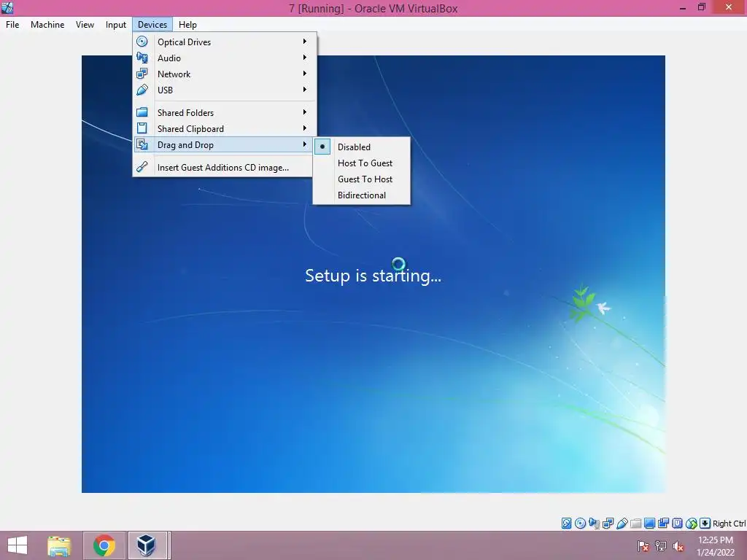Click the Setup is starting text
Screen dimensions: 747x560
pyautogui.click(x=373, y=275)
